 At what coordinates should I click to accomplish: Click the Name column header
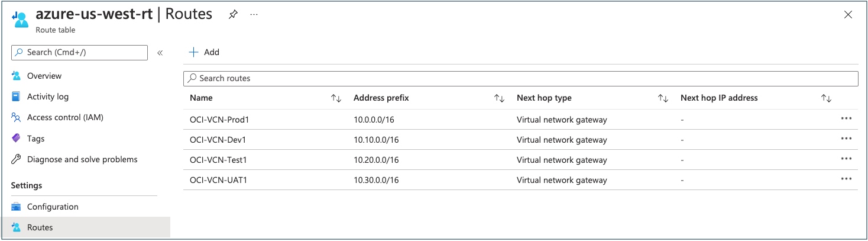point(201,98)
